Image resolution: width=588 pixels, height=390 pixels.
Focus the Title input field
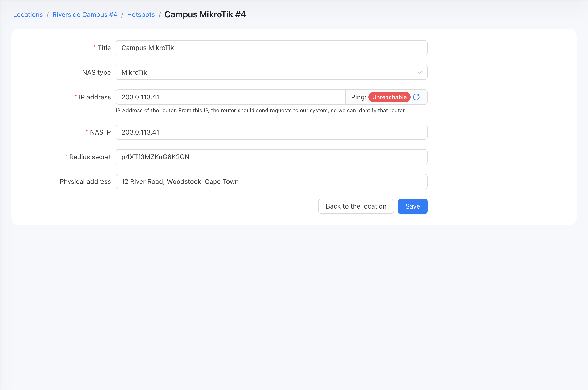tap(271, 48)
